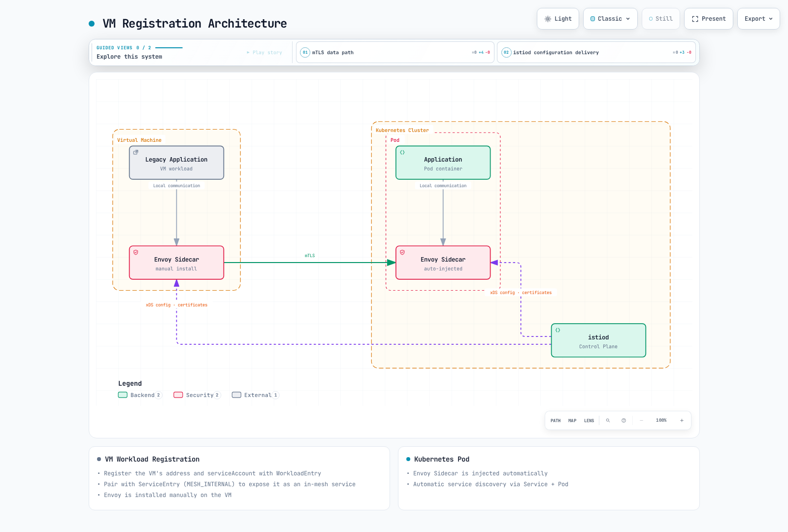
Task: Toggle Backend category in legend
Action: (140, 395)
